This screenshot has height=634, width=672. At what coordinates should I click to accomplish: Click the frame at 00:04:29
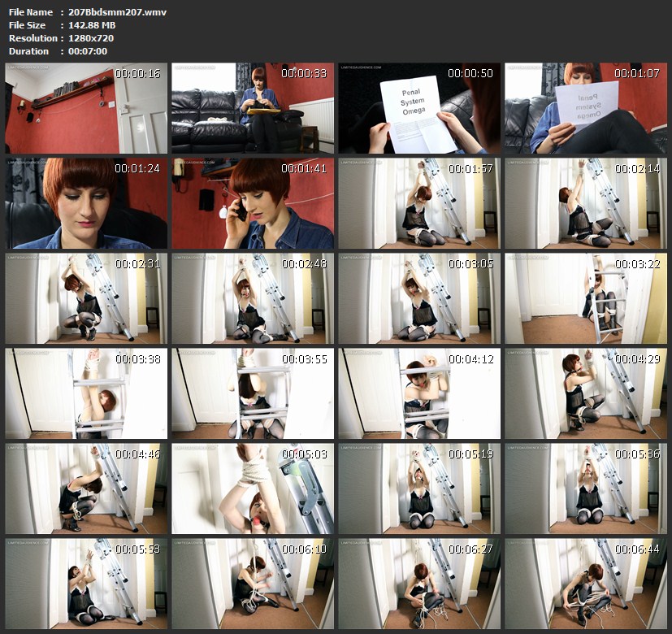click(x=586, y=393)
